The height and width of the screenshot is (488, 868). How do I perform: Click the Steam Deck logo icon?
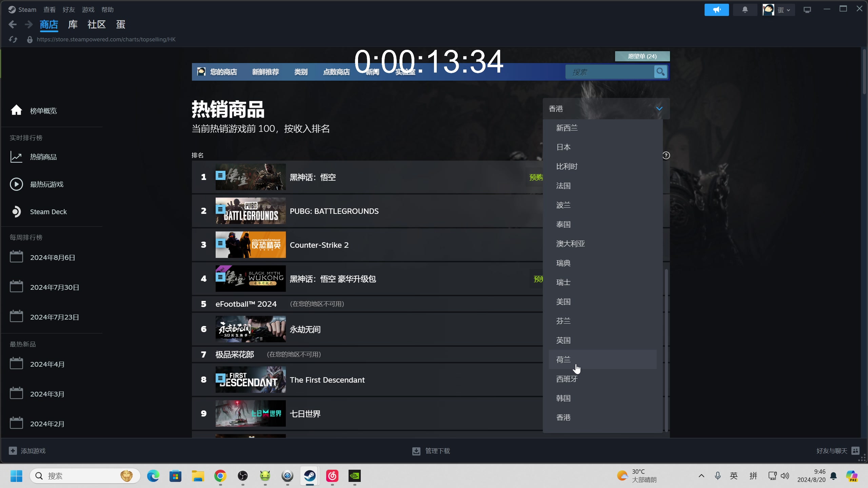coord(16,211)
